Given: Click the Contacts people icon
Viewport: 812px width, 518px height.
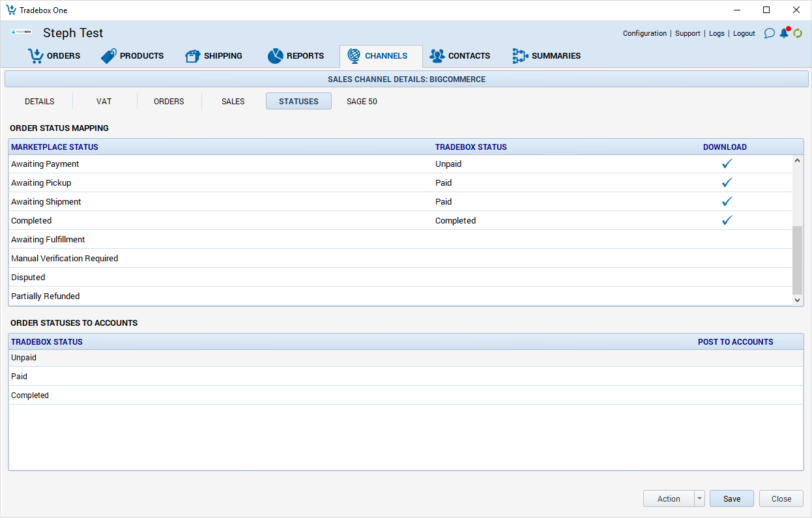Looking at the screenshot, I should [x=437, y=56].
